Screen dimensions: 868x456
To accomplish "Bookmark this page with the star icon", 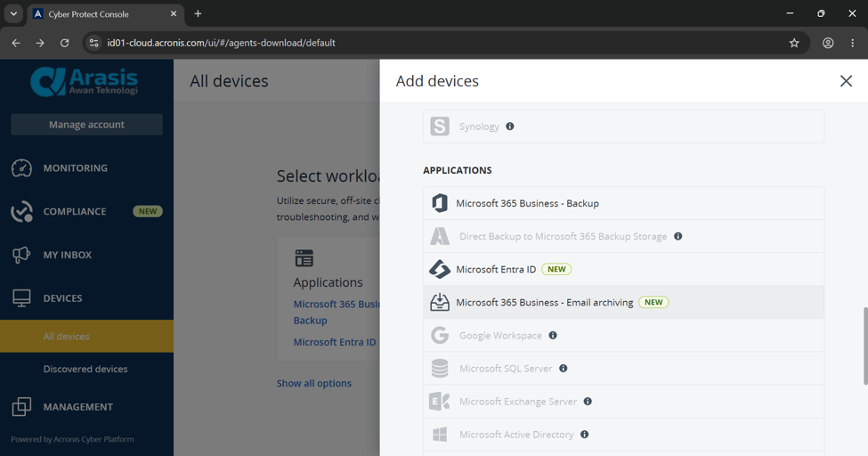I will (794, 43).
